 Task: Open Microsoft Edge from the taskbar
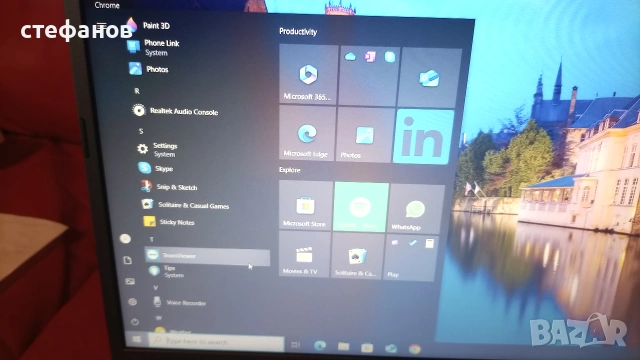tap(320, 345)
